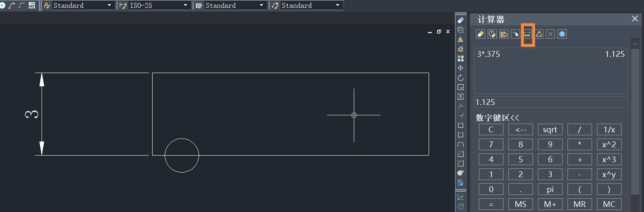644x212 pixels.
Task: Click the number 7 key
Action: coord(491,144)
